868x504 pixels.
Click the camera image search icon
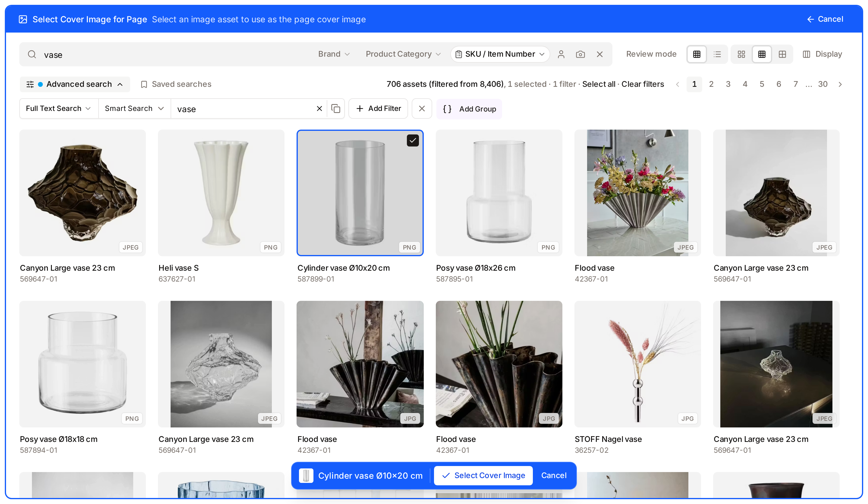pyautogui.click(x=580, y=54)
